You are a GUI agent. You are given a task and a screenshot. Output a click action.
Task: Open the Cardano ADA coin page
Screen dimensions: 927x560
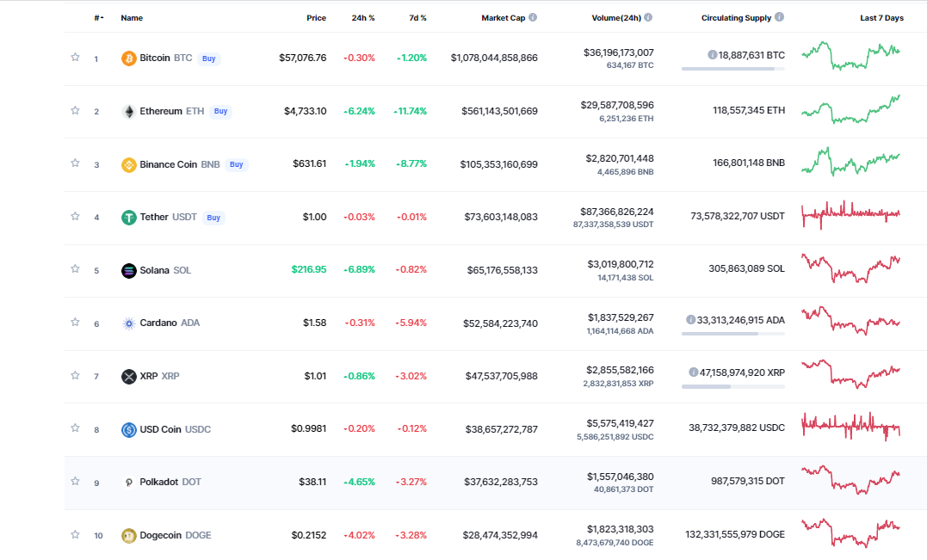[x=170, y=323]
